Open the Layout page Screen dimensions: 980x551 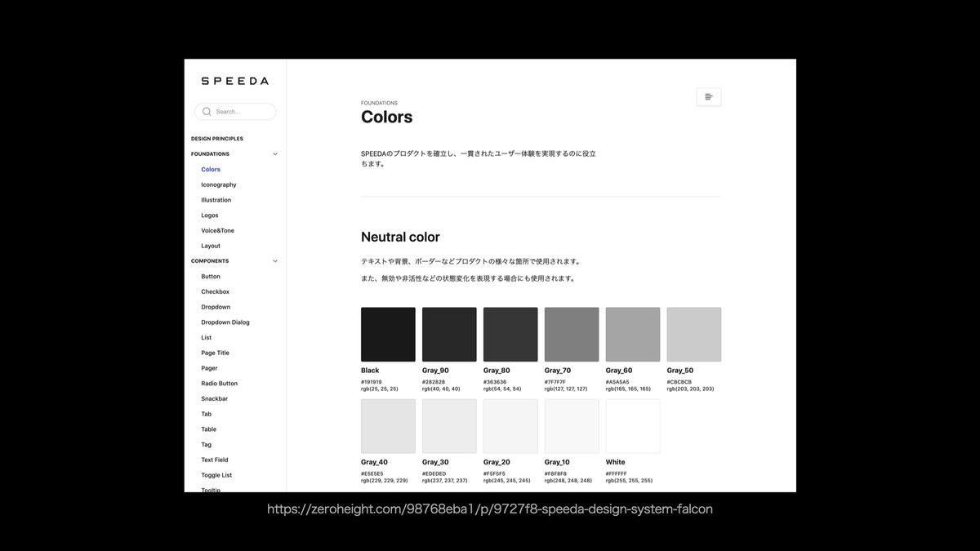point(211,246)
